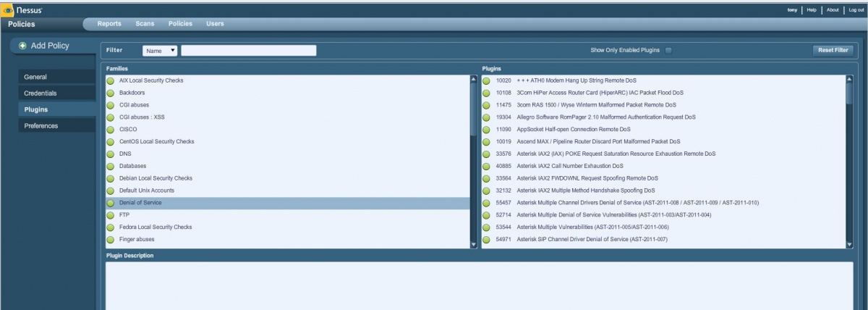This screenshot has width=868, height=310.
Task: Click green dot for CentOS Local Security Checks
Action: [x=111, y=143]
